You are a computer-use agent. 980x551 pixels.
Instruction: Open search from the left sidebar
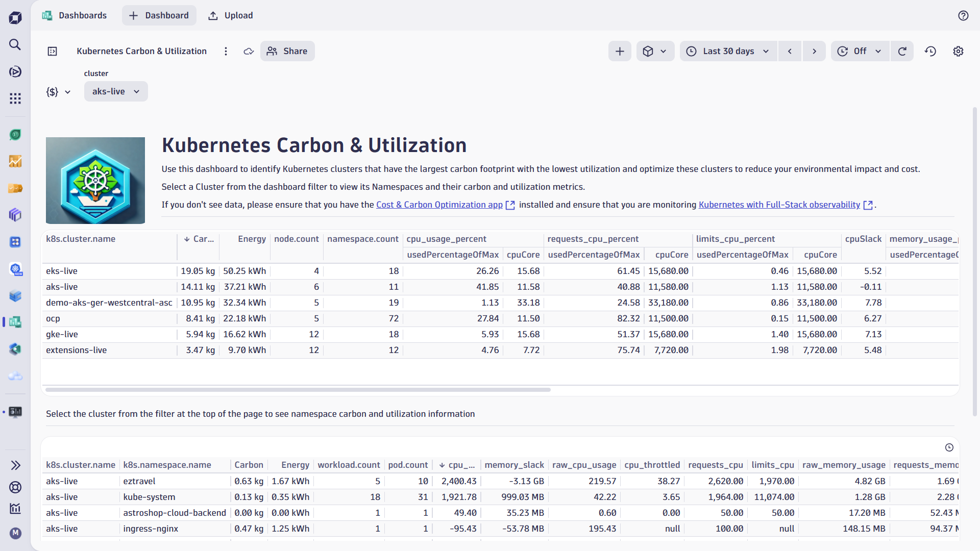pos(15,44)
